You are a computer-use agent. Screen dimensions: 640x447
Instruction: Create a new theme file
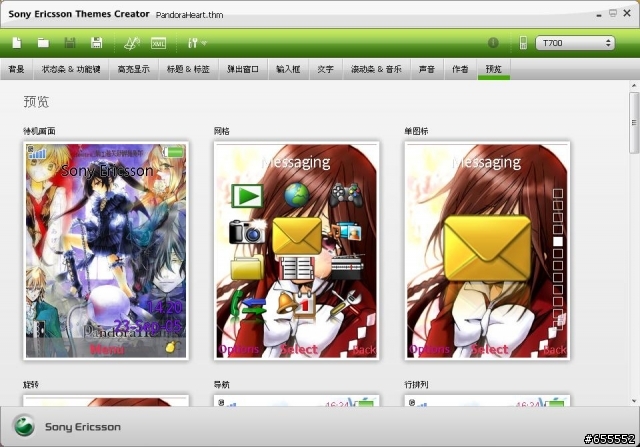[17, 42]
